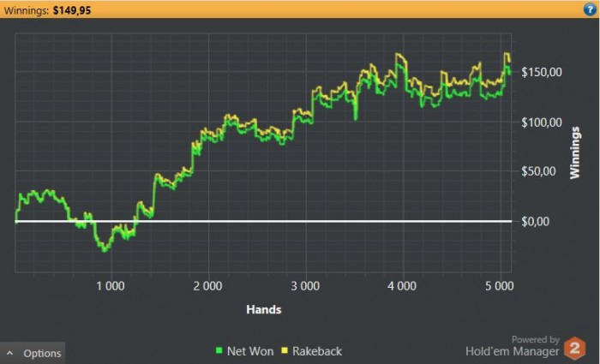Click the vertical Winnings axis title
600x364 pixels.
[575, 152]
